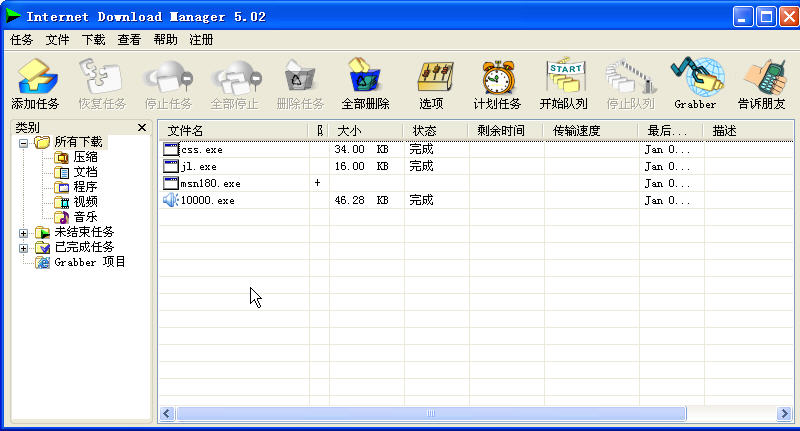The height and width of the screenshot is (431, 800).
Task: Sort by the 传输速度 column header
Action: click(591, 131)
